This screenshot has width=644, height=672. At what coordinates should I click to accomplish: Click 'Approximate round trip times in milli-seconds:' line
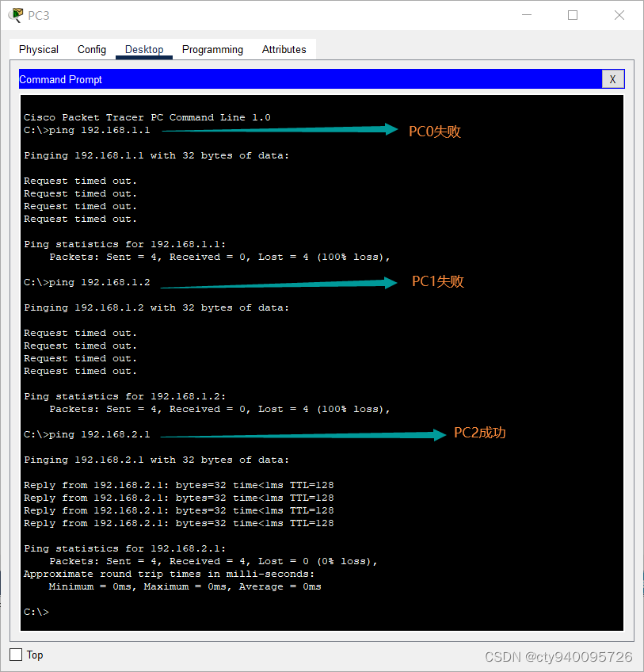pos(169,574)
